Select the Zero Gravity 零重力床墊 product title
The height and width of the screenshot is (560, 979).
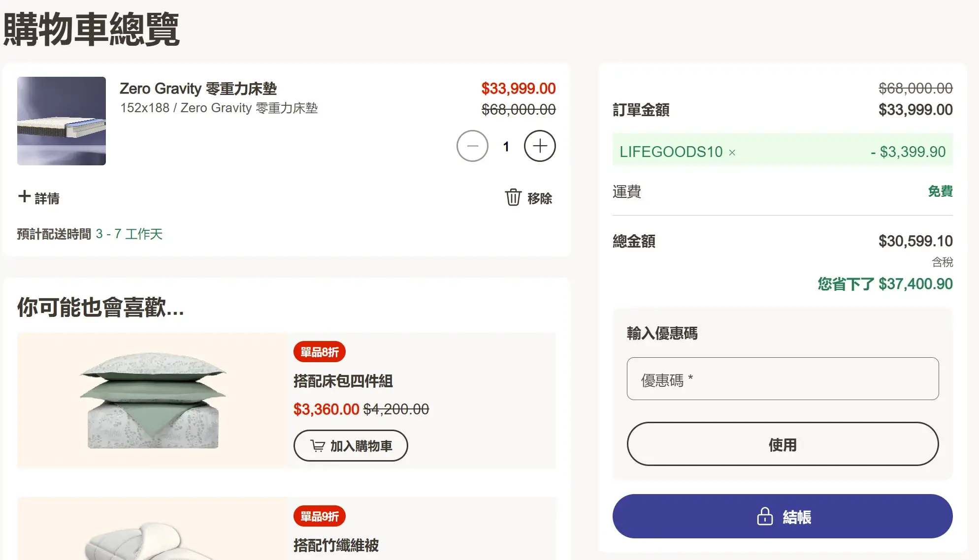tap(198, 89)
